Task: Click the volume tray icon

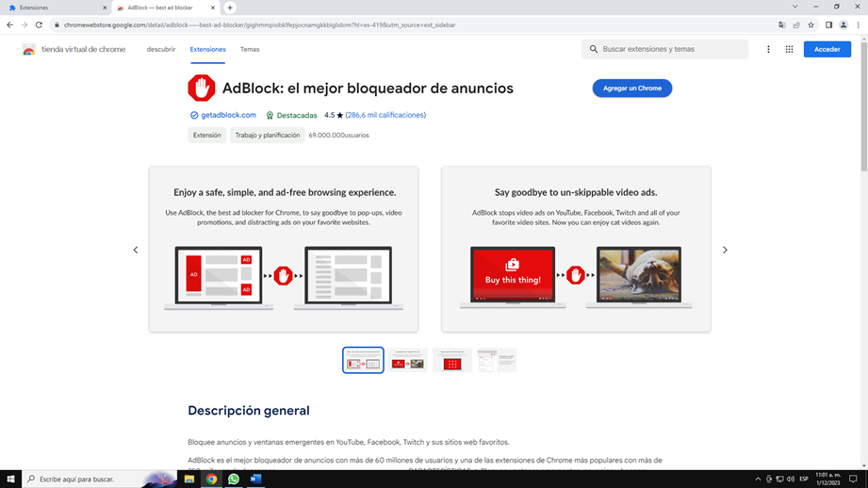Action: (x=791, y=480)
